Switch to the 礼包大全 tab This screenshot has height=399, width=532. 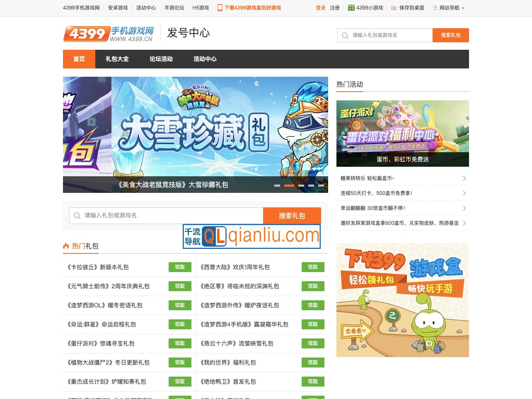(118, 59)
